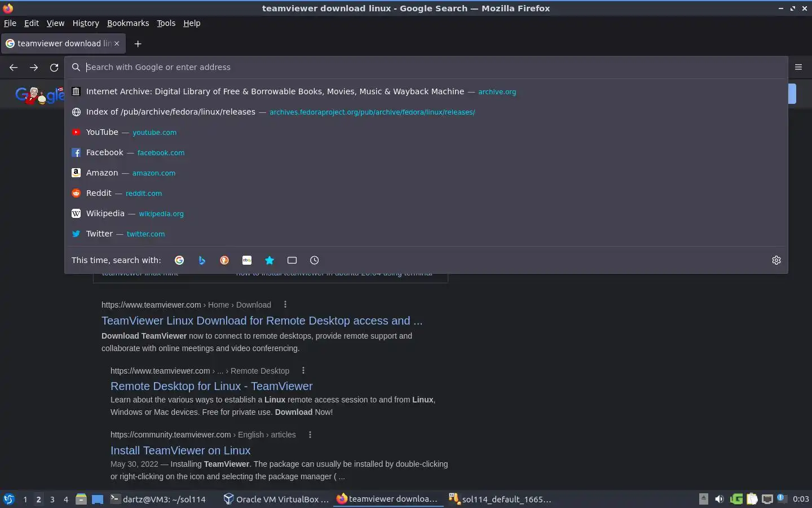This screenshot has width=812, height=508.
Task: Open the Tools menu
Action: pyautogui.click(x=166, y=23)
